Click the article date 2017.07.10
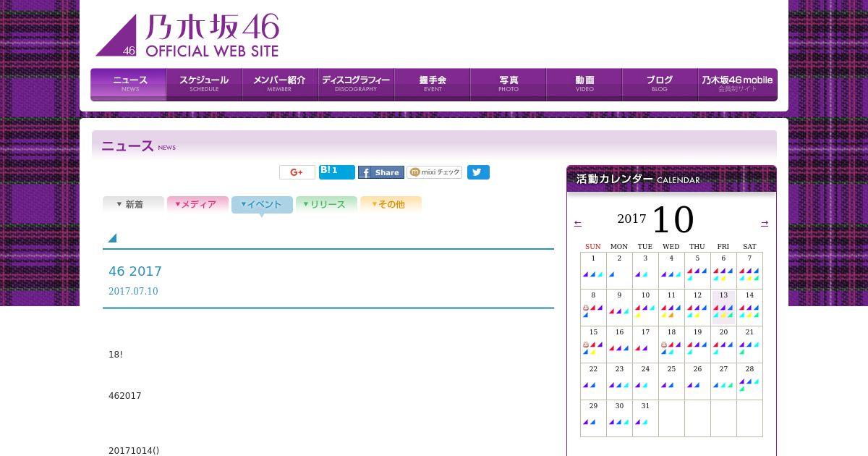This screenshot has height=456, width=868. [133, 291]
